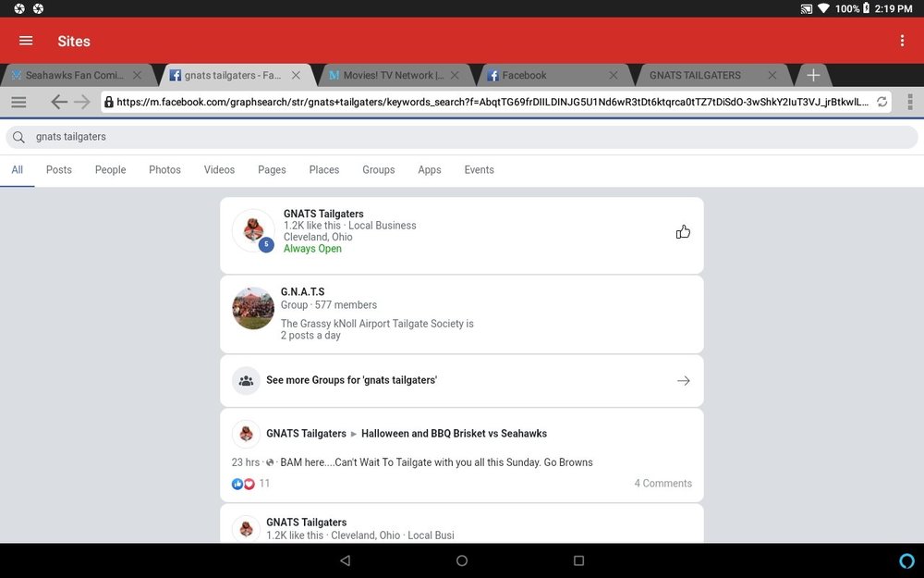
Task: Select the All search filter
Action: pyautogui.click(x=17, y=170)
